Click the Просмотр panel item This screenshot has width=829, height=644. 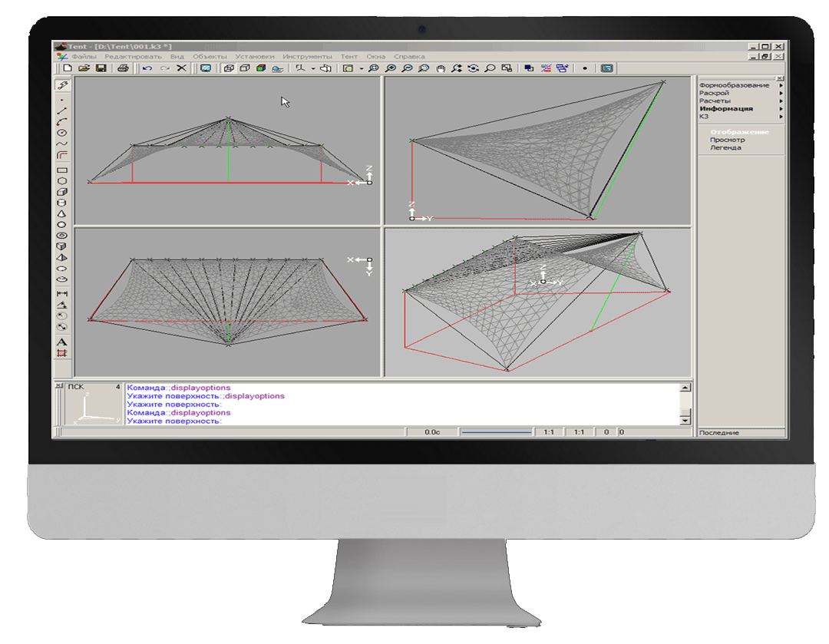[727, 140]
